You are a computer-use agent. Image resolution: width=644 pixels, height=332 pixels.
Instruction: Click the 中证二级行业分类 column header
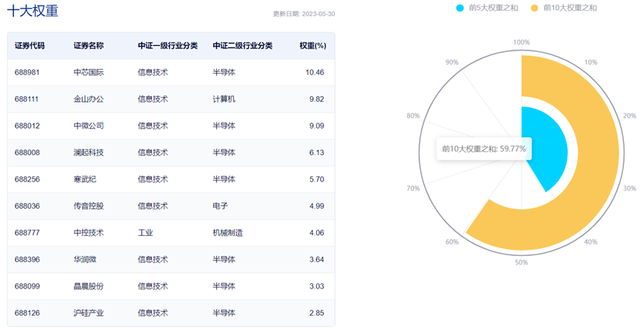243,46
